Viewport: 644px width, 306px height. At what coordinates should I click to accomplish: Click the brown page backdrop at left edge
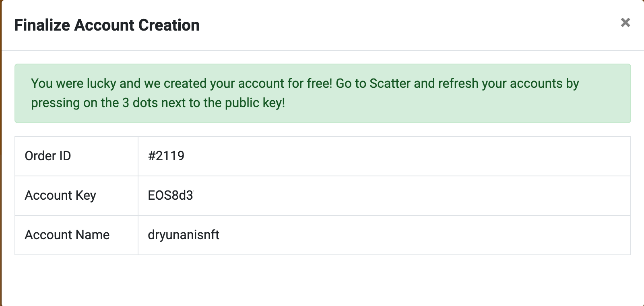coord(0,161)
